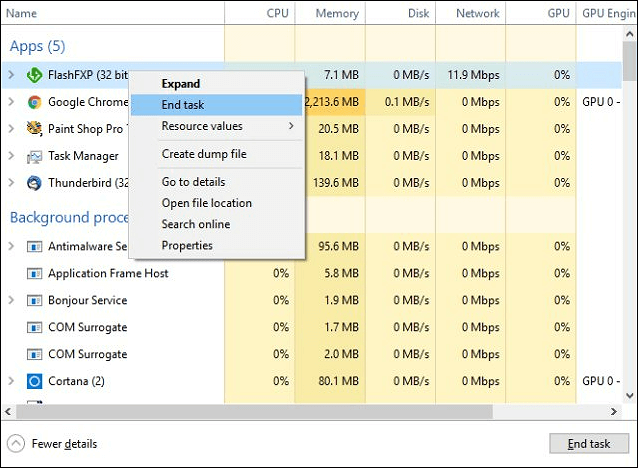Click the Google Chrome icon
Image resolution: width=638 pixels, height=468 pixels.
point(34,102)
